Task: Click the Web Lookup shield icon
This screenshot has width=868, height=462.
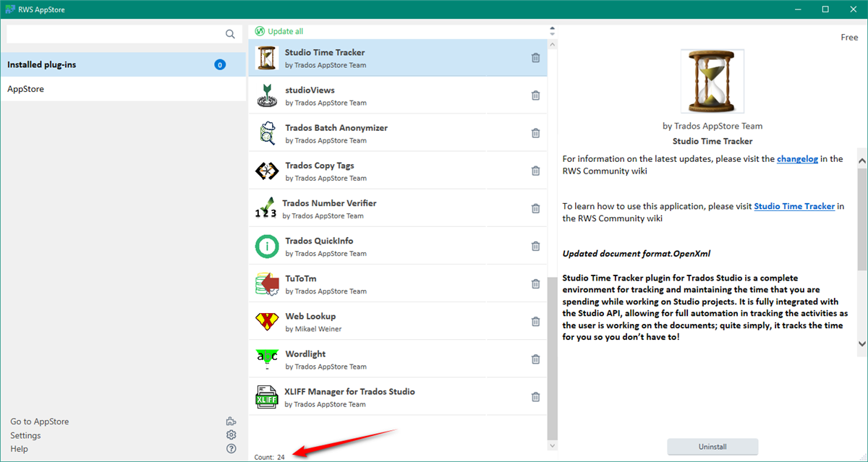Action: tap(266, 321)
